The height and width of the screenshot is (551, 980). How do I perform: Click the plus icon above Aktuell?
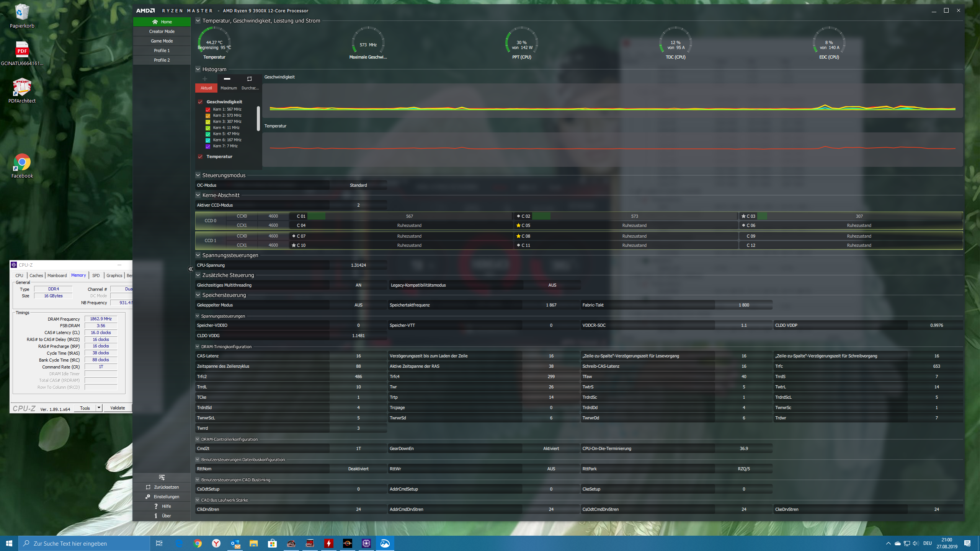[205, 79]
